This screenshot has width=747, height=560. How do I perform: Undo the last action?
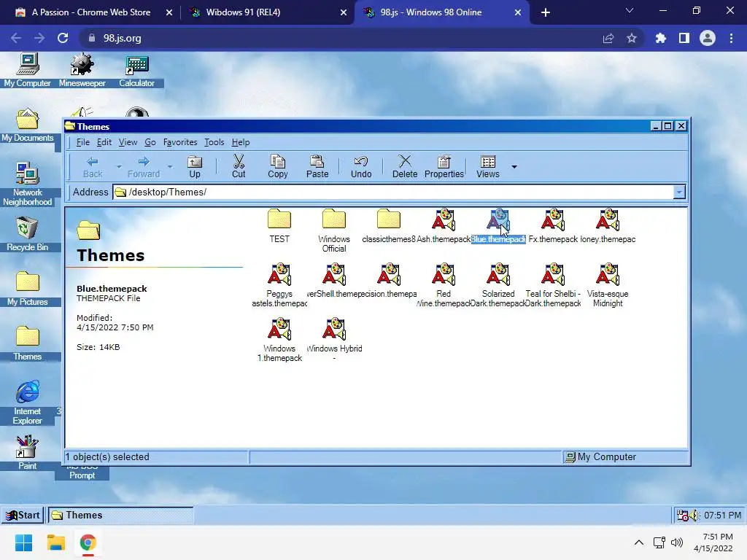pyautogui.click(x=361, y=167)
